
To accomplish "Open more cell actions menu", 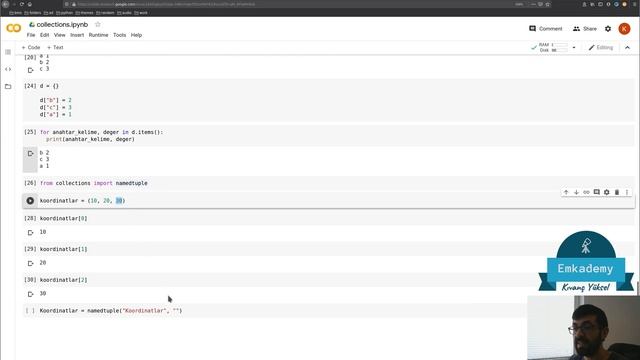I will tap(627, 192).
